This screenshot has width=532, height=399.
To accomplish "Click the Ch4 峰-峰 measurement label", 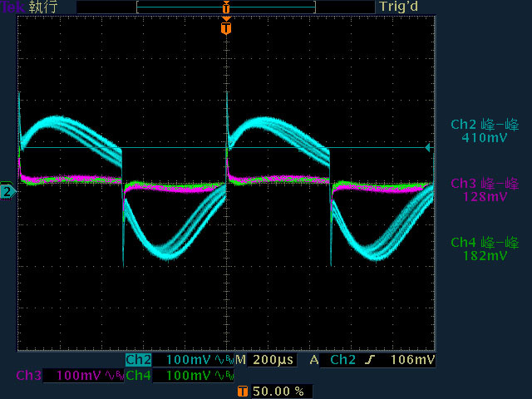I will point(485,243).
